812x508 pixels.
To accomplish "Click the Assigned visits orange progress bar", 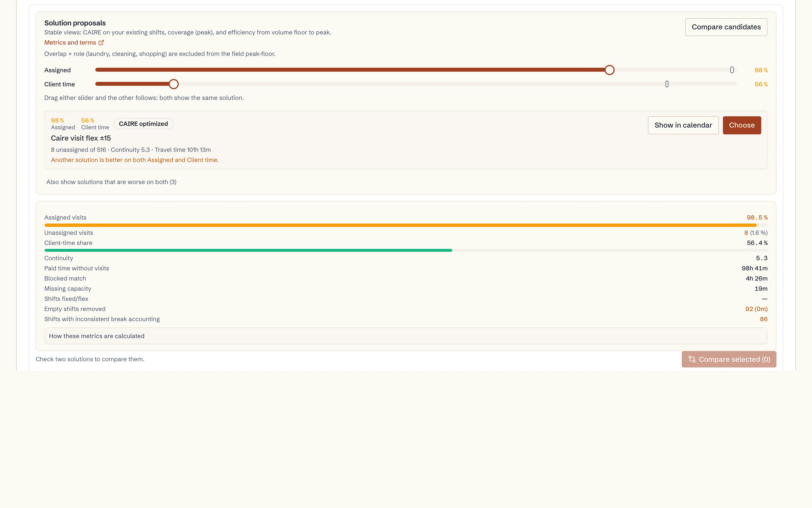I will click(x=400, y=225).
